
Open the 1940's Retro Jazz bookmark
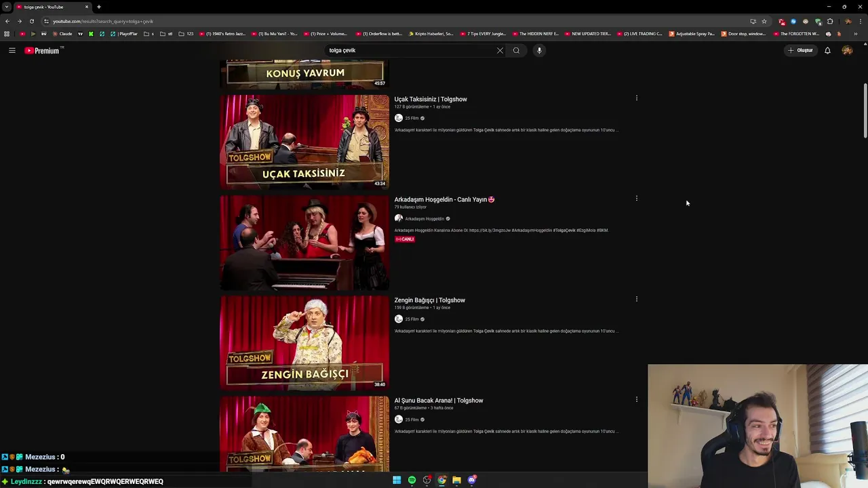(x=223, y=34)
